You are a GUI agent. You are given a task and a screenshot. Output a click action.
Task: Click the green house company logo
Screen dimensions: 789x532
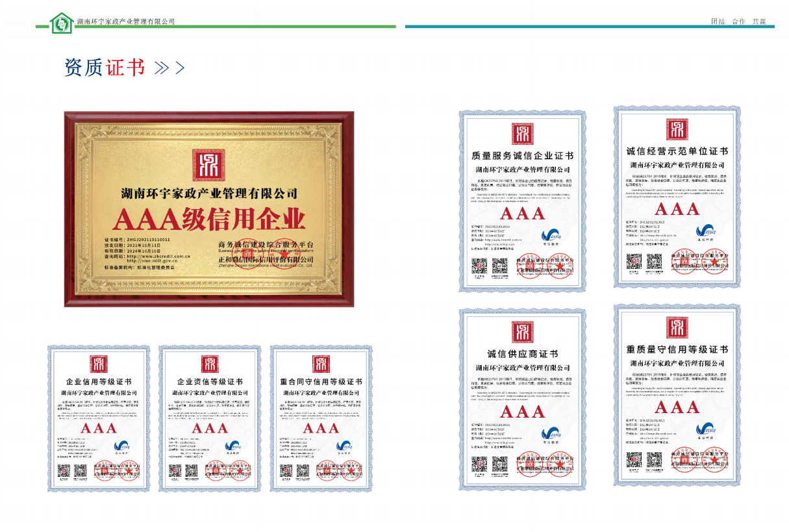[61, 23]
